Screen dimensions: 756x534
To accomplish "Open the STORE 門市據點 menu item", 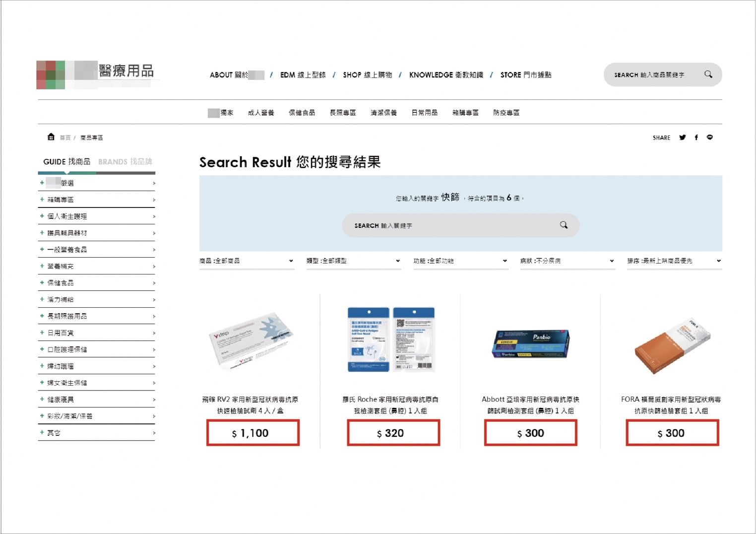I will pos(526,75).
